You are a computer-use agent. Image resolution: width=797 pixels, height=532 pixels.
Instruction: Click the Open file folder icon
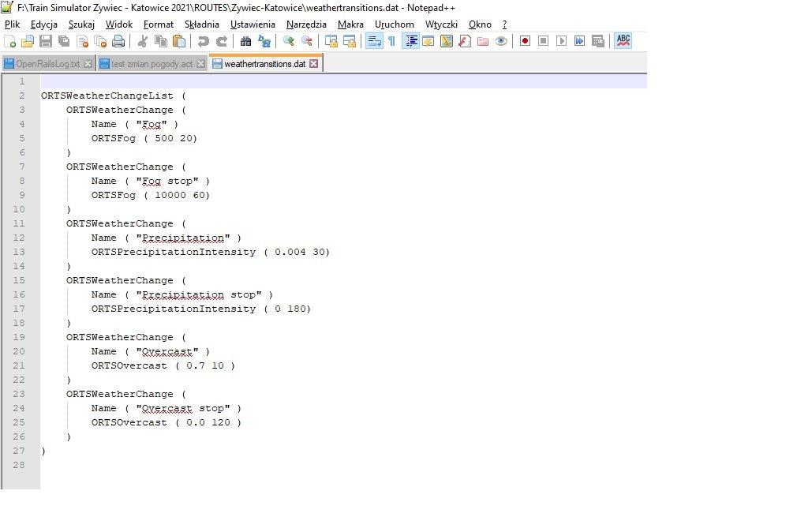[x=28, y=41]
